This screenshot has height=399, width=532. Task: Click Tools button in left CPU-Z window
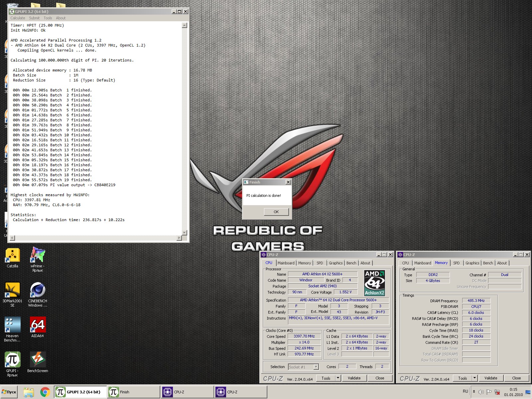pyautogui.click(x=326, y=378)
